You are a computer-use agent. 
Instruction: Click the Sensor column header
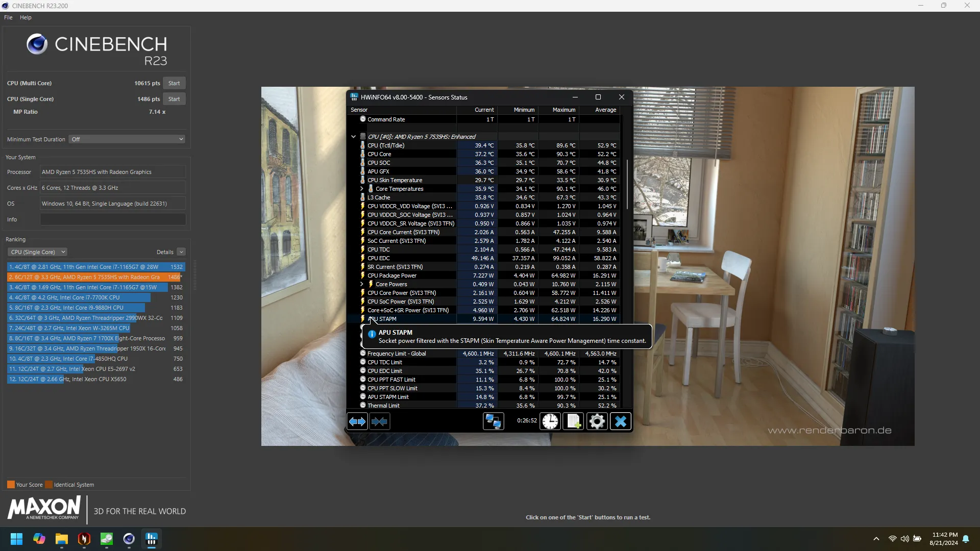coord(402,110)
